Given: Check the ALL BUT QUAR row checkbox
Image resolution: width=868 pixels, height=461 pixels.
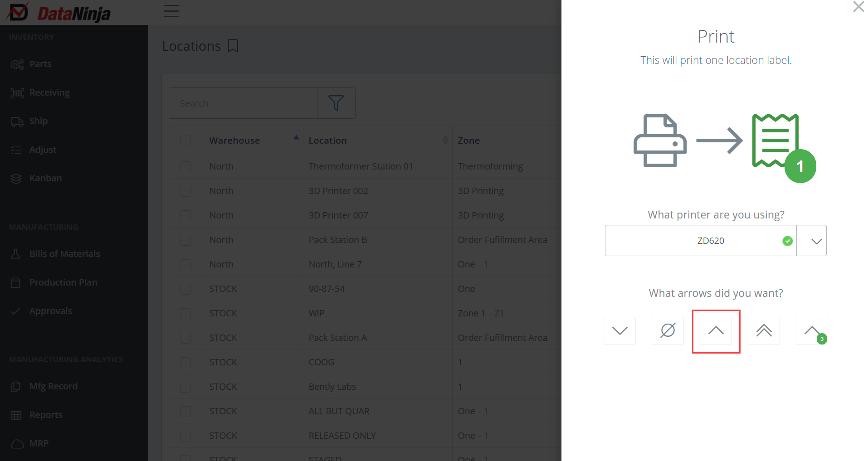Looking at the screenshot, I should (x=185, y=411).
